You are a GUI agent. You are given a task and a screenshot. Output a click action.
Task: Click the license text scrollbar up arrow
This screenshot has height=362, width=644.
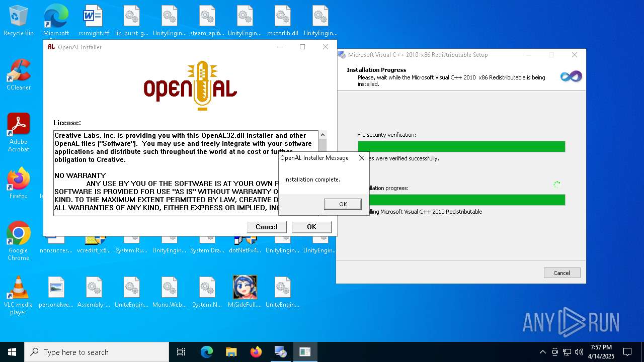pyautogui.click(x=323, y=135)
